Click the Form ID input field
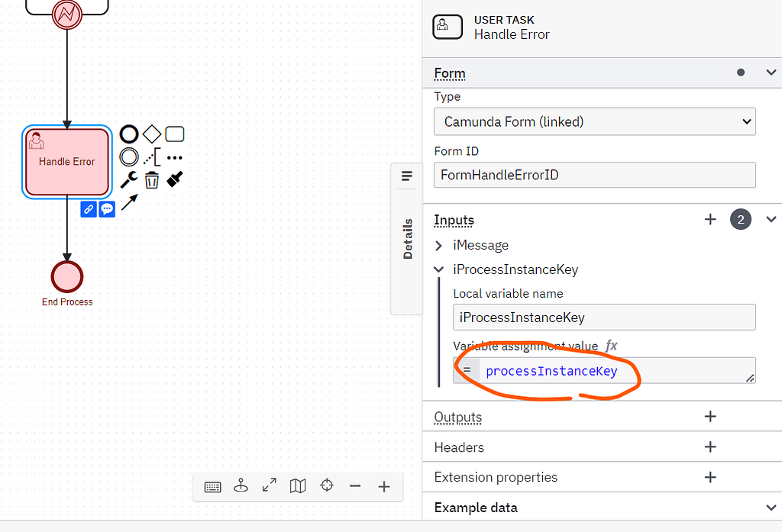This screenshot has width=782, height=532. 595,175
